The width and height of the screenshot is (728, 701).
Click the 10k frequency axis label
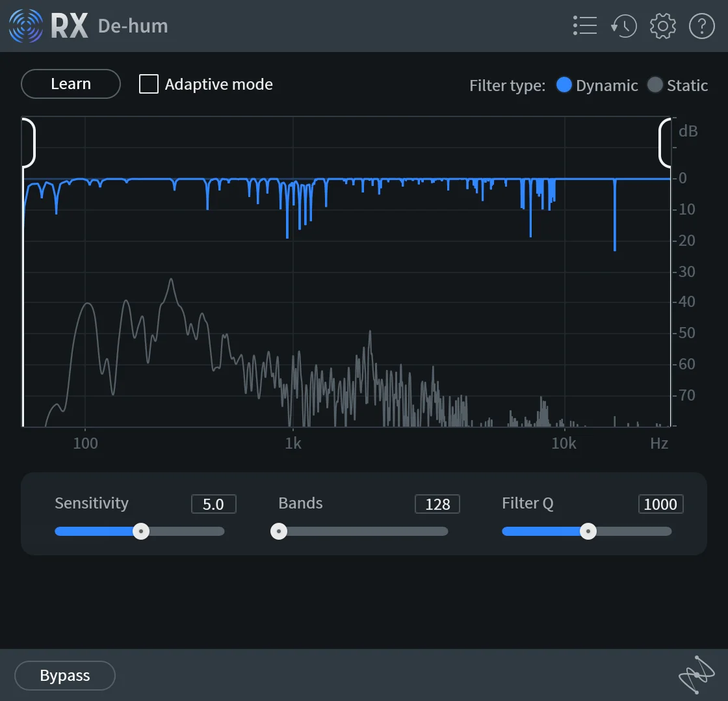coord(564,443)
